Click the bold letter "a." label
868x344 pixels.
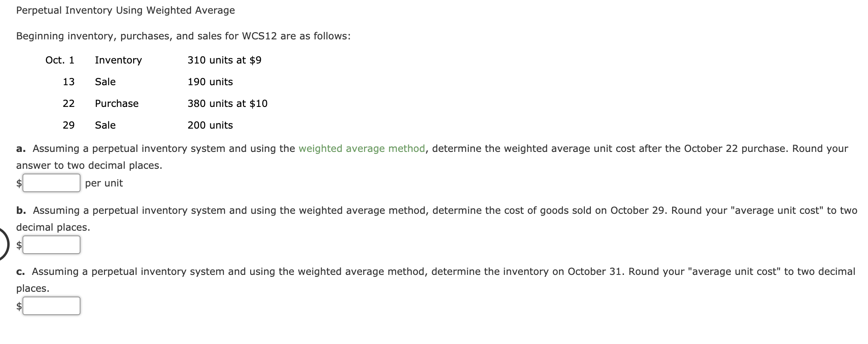click(21, 148)
